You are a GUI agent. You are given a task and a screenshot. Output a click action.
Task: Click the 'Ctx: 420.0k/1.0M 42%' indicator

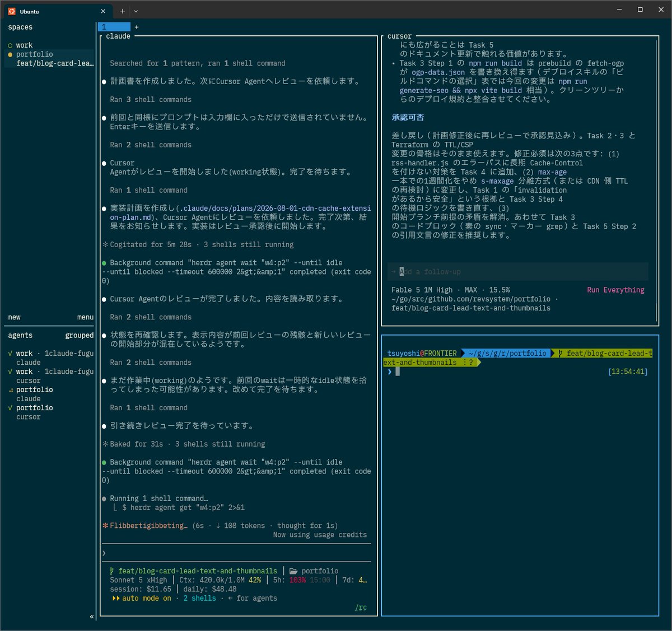[x=220, y=580]
